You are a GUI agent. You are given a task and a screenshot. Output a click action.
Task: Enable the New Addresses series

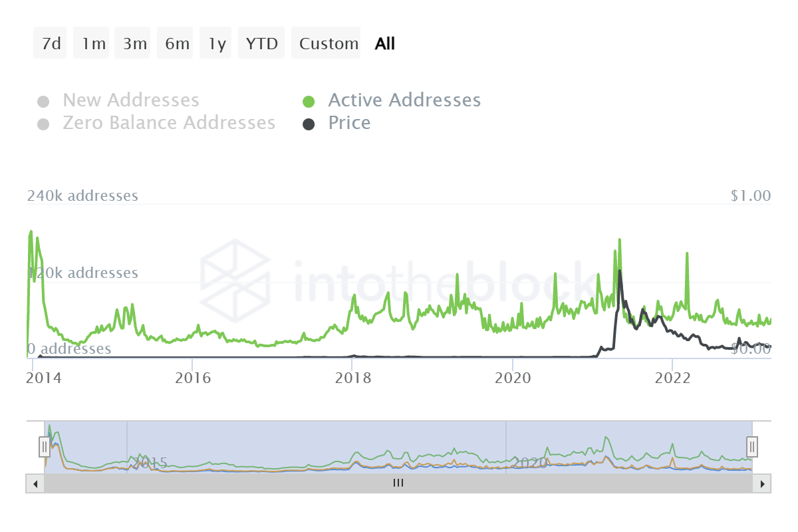pyautogui.click(x=130, y=100)
